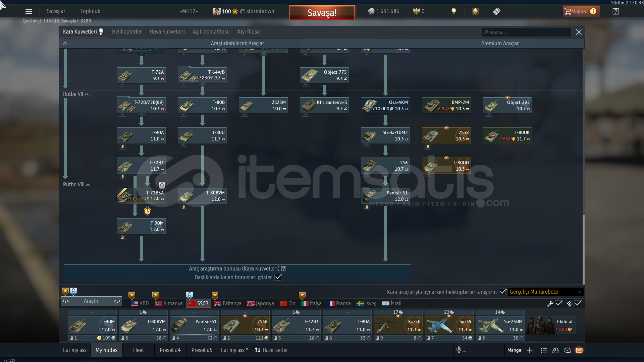Click the gold star badge above İtalya
The image size is (644, 362).
(x=302, y=295)
